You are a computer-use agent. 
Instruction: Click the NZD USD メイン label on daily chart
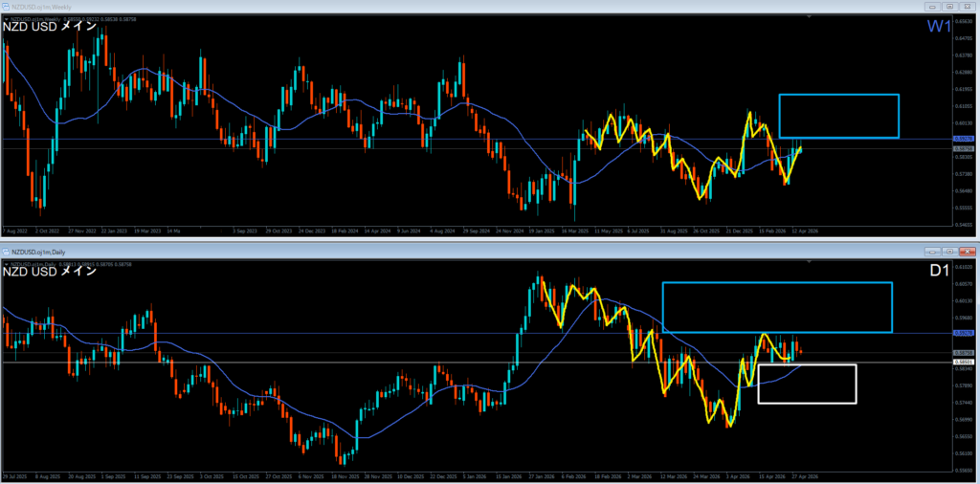tap(50, 271)
